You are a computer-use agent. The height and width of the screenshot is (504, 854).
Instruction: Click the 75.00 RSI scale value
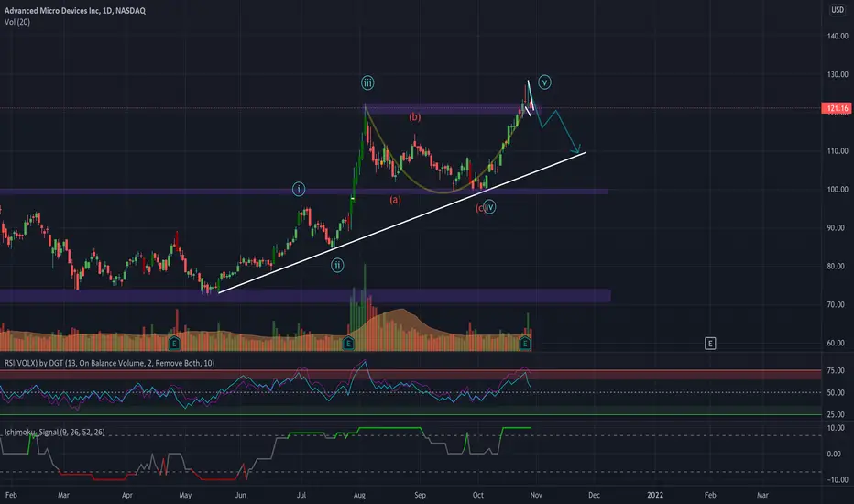coord(836,370)
